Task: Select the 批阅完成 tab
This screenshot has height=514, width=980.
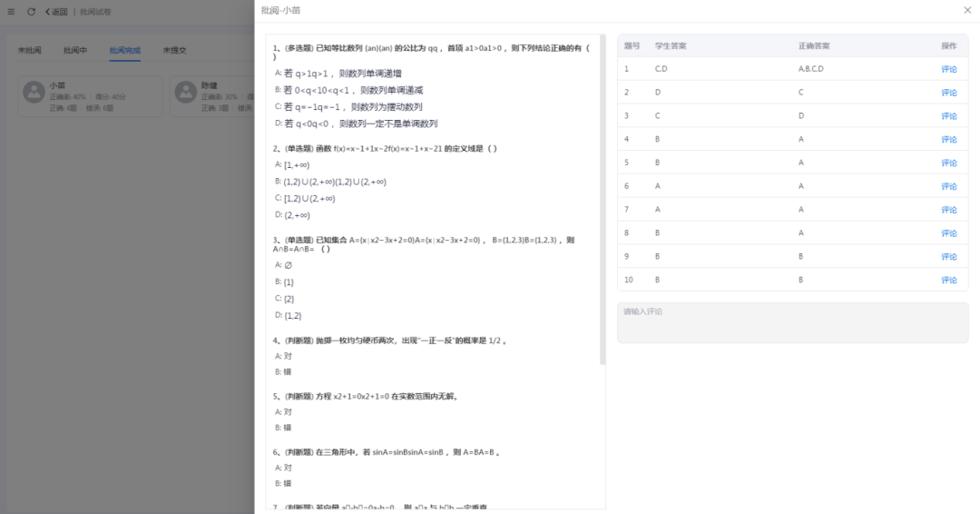Action: 124,50
